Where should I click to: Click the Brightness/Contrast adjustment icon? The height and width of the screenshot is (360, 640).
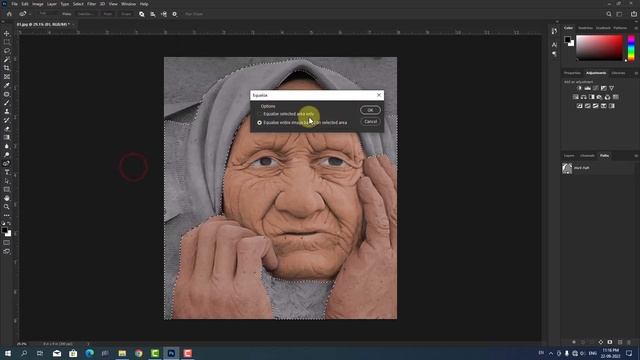click(x=579, y=88)
